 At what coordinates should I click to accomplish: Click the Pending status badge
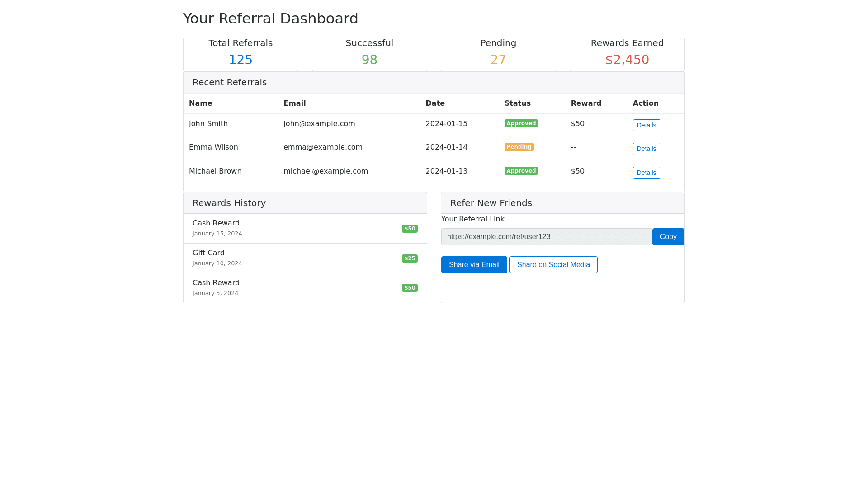tap(519, 147)
